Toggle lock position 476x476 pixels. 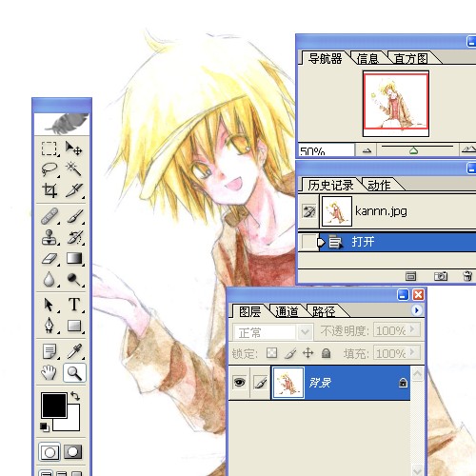pos(308,353)
